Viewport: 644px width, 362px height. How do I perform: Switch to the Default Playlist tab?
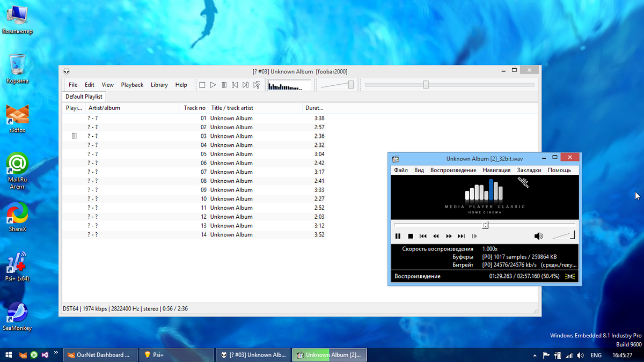84,97
